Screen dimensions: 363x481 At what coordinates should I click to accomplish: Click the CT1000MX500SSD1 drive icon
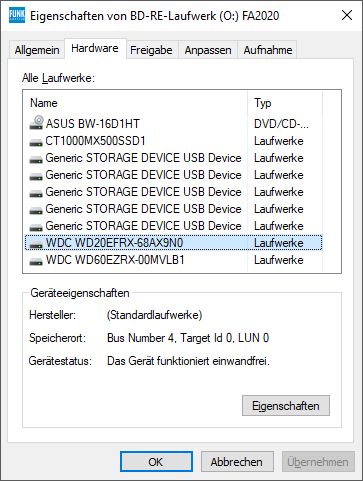(36, 142)
